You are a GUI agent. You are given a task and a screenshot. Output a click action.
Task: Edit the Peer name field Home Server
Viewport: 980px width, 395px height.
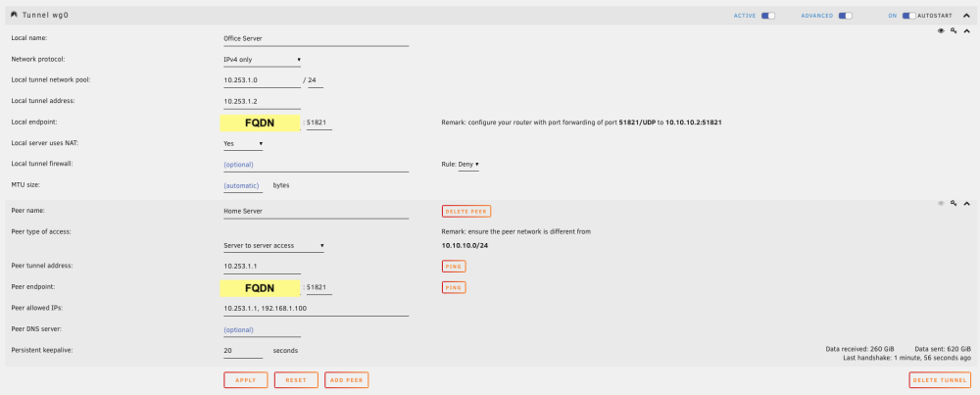coord(316,212)
